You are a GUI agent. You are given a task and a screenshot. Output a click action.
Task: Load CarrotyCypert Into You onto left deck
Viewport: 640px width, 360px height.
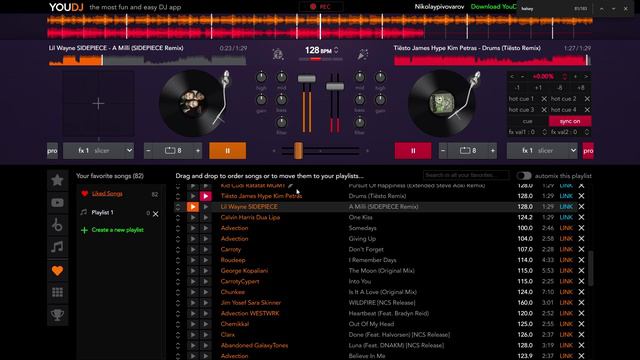(193, 281)
